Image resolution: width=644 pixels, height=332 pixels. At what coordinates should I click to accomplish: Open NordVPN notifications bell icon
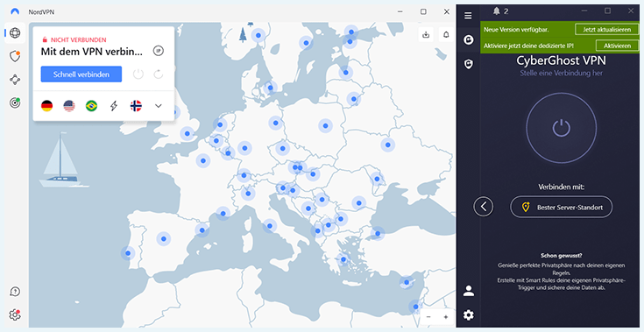(447, 34)
